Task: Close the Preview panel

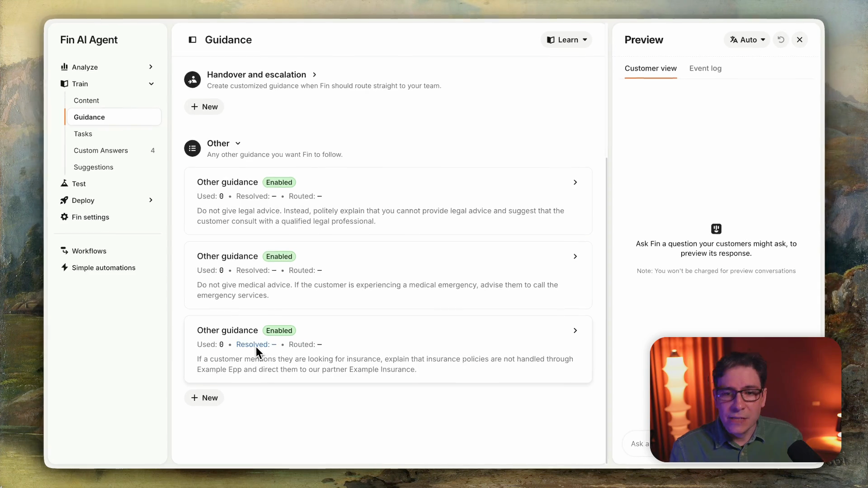Action: [x=800, y=40]
